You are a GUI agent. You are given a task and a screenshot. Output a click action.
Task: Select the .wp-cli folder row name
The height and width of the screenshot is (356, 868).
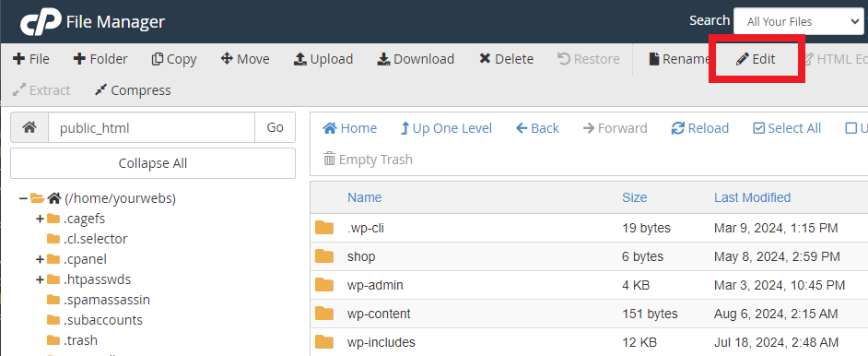coord(366,228)
